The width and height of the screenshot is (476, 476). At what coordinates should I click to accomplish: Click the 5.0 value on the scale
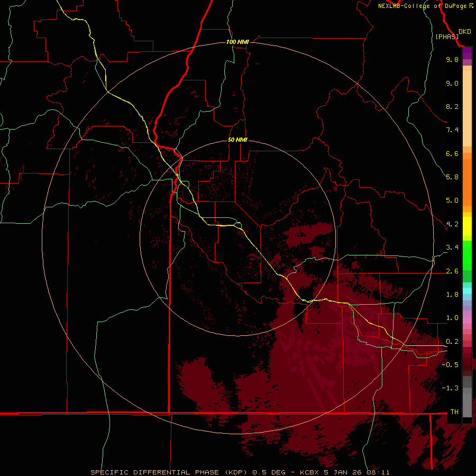point(452,200)
